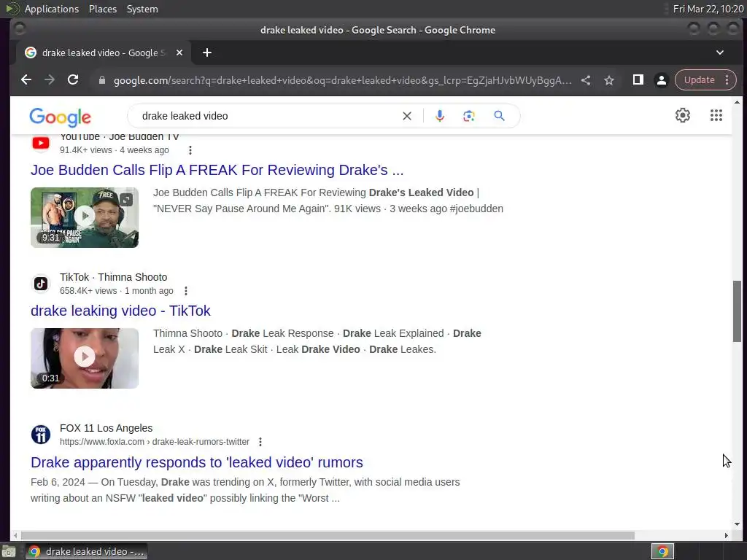Open more options for TikTok result
Screen dimensions: 747x560
186,291
